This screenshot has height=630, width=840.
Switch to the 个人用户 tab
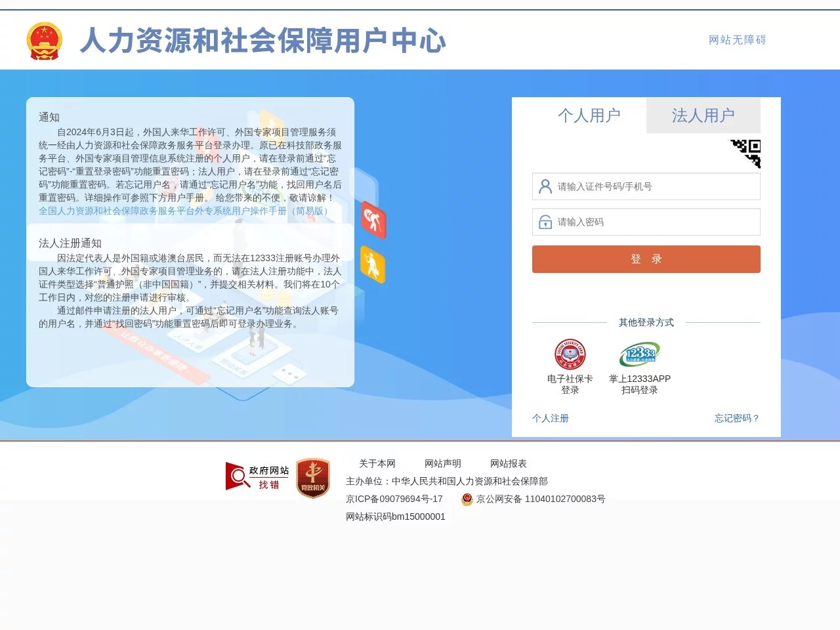coord(590,115)
